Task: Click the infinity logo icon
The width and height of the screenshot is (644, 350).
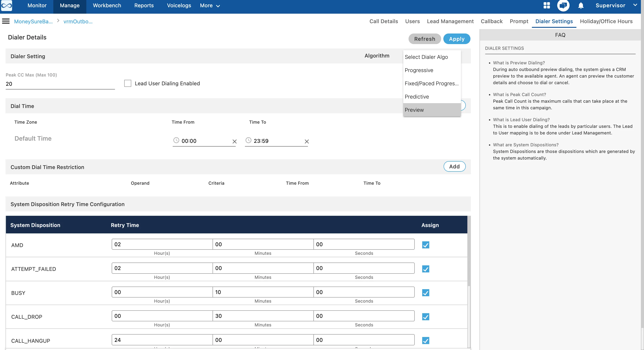Action: coord(7,6)
